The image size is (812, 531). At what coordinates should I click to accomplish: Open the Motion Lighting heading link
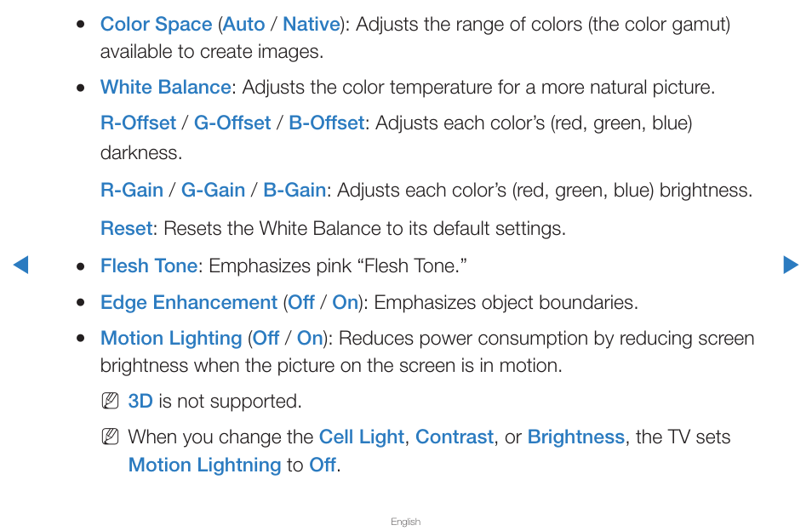171,338
